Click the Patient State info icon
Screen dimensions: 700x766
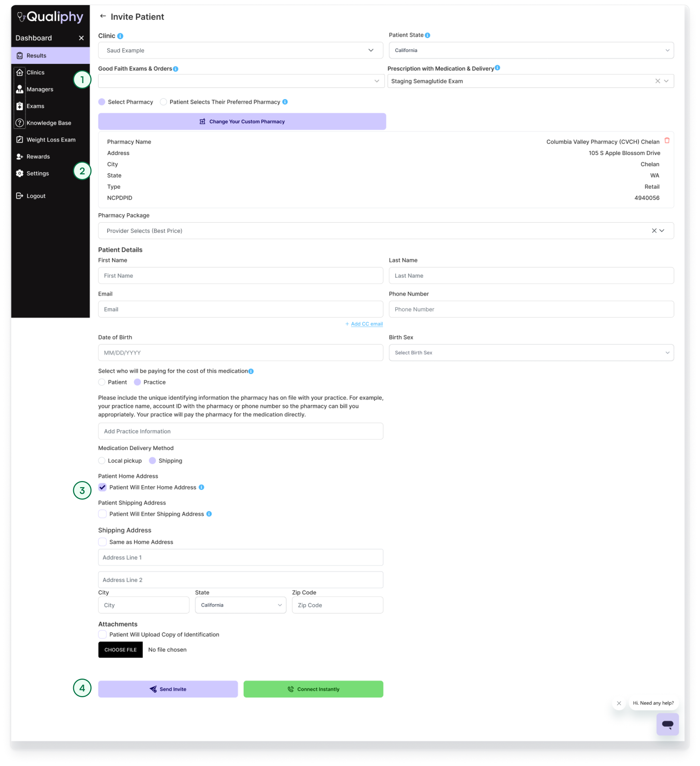click(x=427, y=35)
